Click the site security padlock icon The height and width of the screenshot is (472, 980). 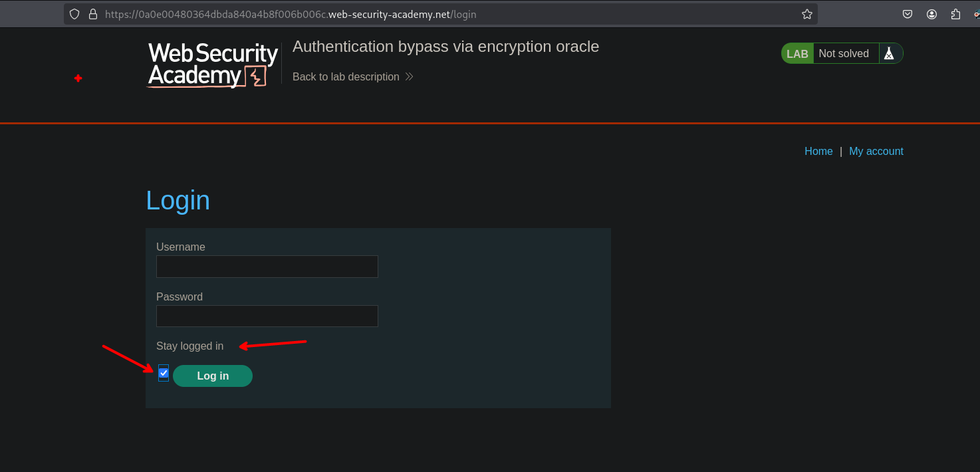tap(92, 14)
